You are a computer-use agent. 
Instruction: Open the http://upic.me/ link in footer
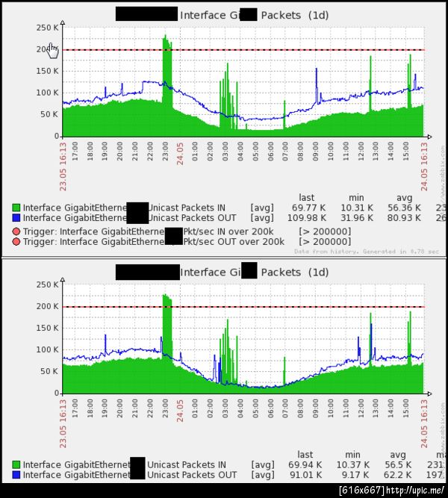coord(414,491)
